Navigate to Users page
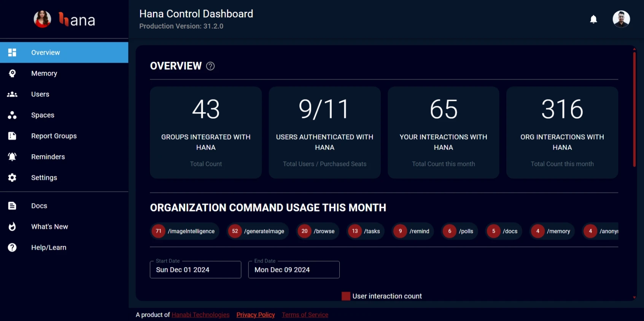The height and width of the screenshot is (321, 644). [64, 94]
